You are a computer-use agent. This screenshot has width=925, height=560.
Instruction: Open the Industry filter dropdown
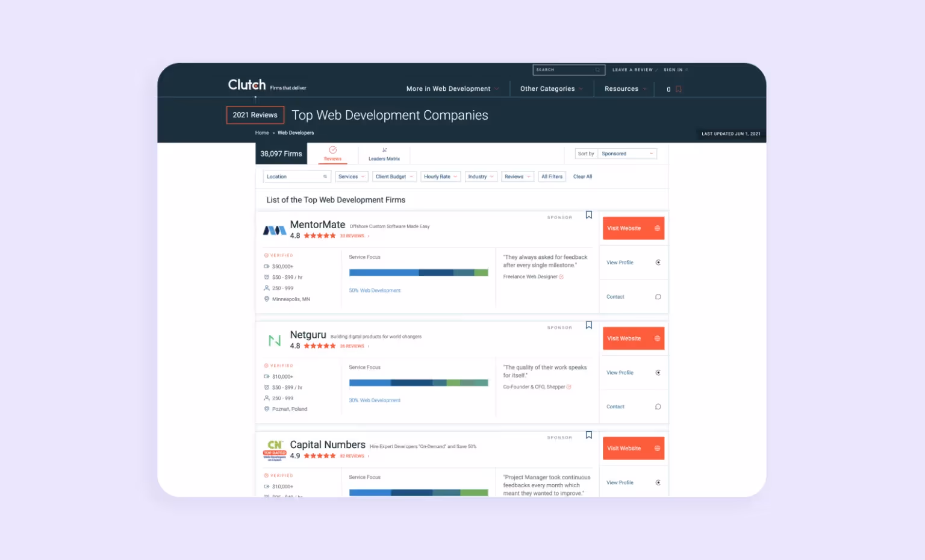481,176
